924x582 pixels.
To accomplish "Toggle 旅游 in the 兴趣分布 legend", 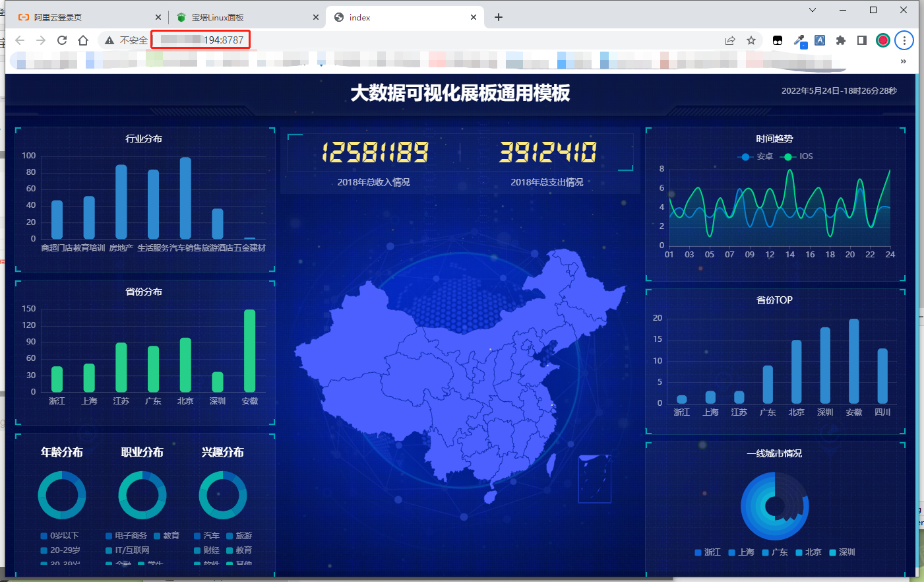I will click(239, 536).
